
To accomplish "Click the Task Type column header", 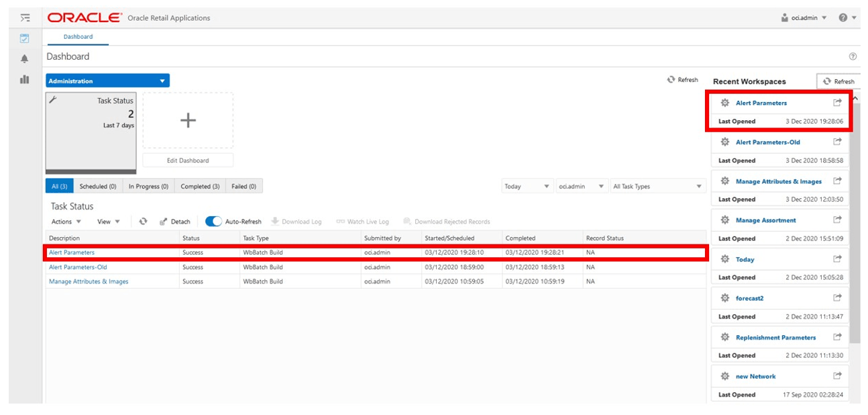I will coord(300,238).
